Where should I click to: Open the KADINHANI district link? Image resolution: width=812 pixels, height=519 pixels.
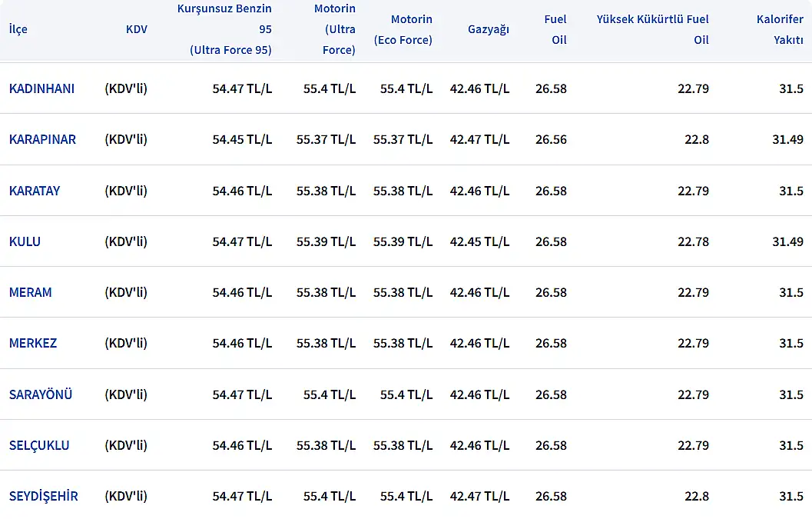coord(41,88)
